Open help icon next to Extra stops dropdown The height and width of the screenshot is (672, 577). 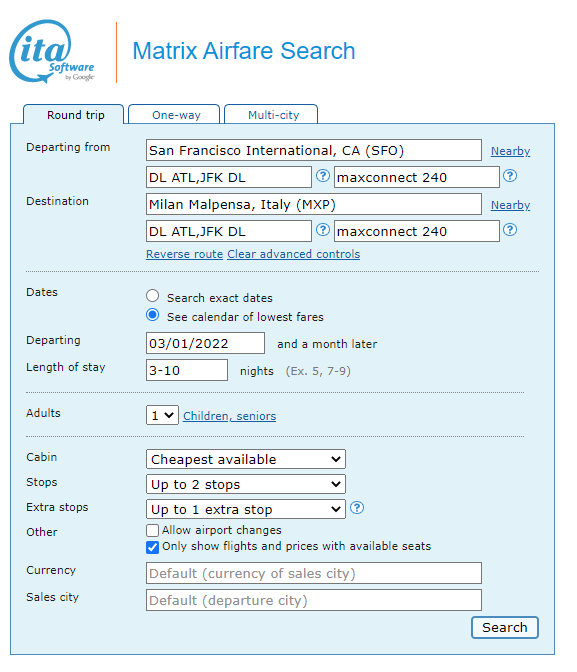tap(357, 508)
